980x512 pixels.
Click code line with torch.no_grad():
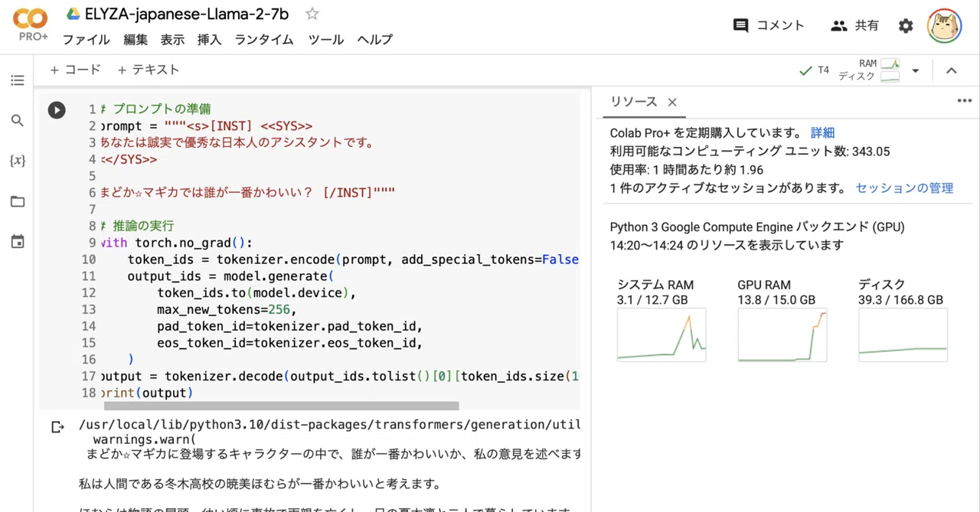[x=176, y=243]
